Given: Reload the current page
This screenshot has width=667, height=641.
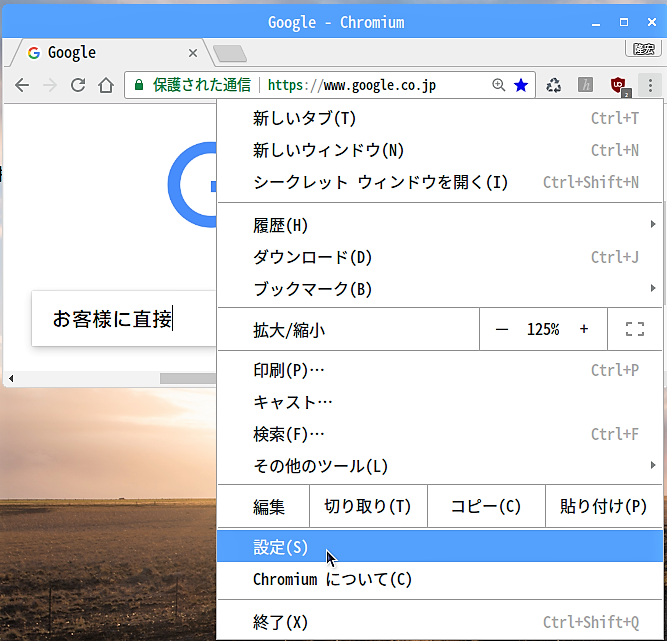Looking at the screenshot, I should (77, 86).
